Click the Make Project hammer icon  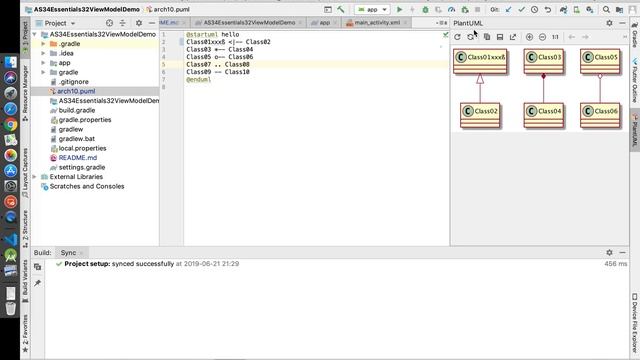tap(341, 9)
